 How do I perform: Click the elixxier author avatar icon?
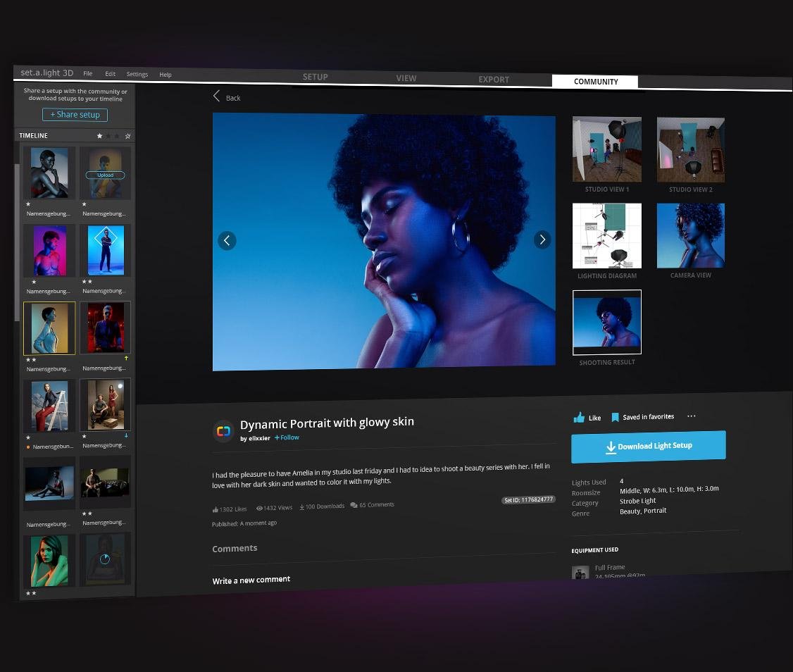point(223,431)
